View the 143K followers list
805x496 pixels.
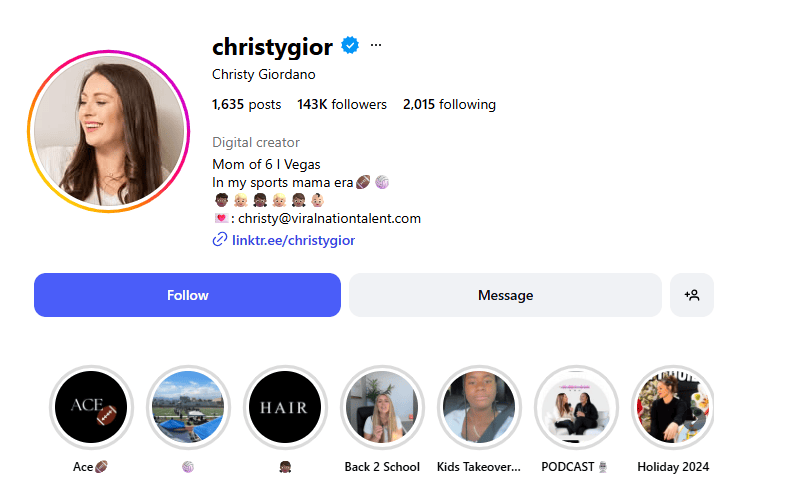pyautogui.click(x=342, y=104)
